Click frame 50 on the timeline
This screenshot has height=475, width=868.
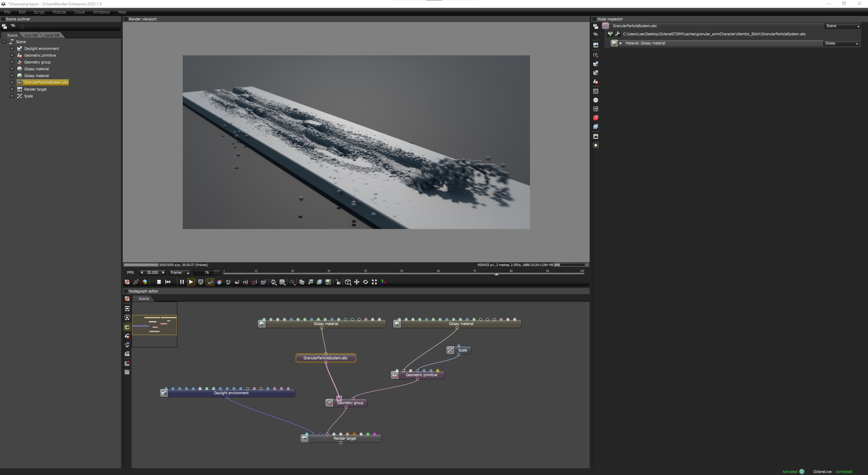coord(402,272)
